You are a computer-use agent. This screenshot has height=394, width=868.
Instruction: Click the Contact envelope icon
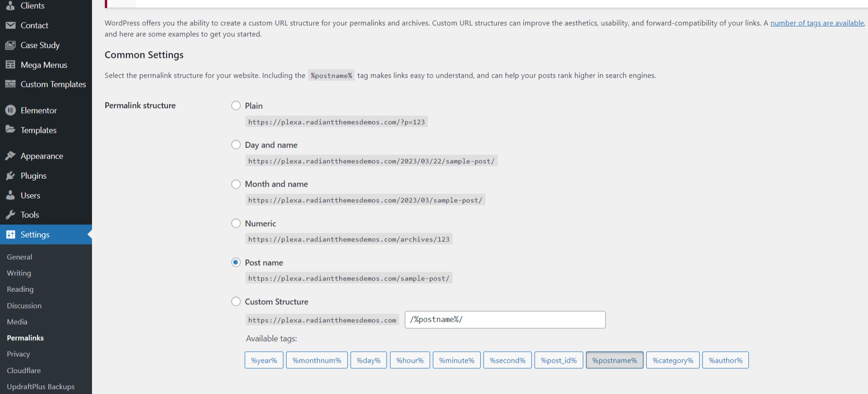(x=10, y=25)
